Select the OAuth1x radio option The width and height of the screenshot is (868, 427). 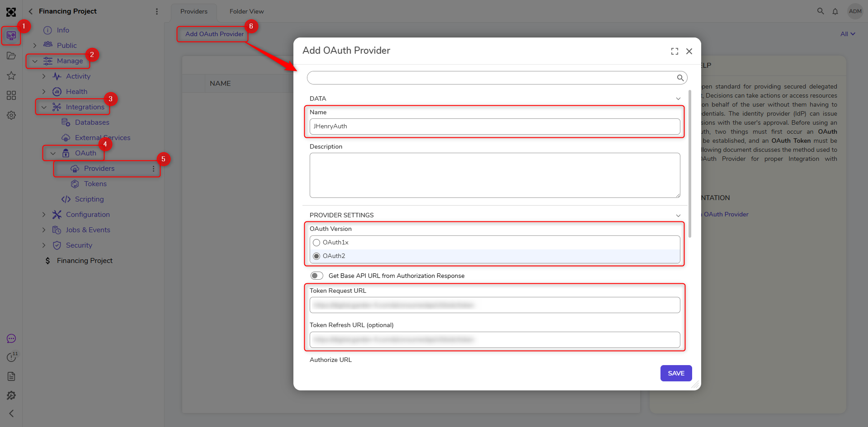316,243
